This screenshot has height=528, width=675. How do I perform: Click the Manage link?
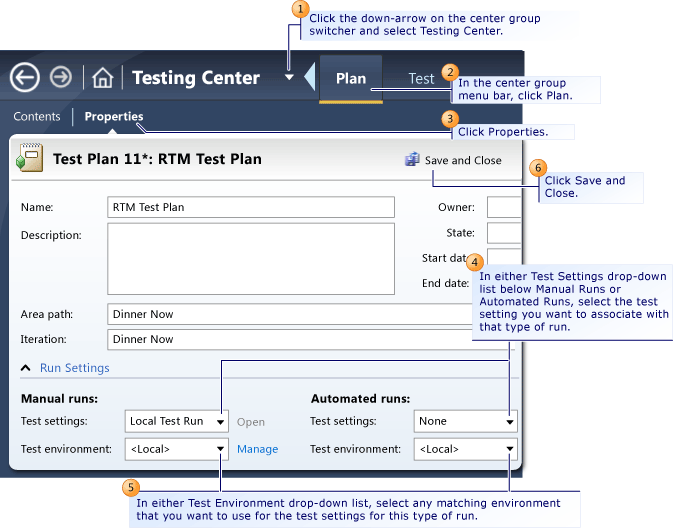(257, 449)
